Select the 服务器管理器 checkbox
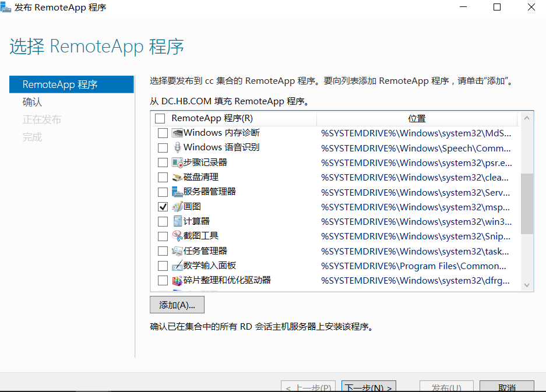The image size is (546, 392). tap(163, 192)
